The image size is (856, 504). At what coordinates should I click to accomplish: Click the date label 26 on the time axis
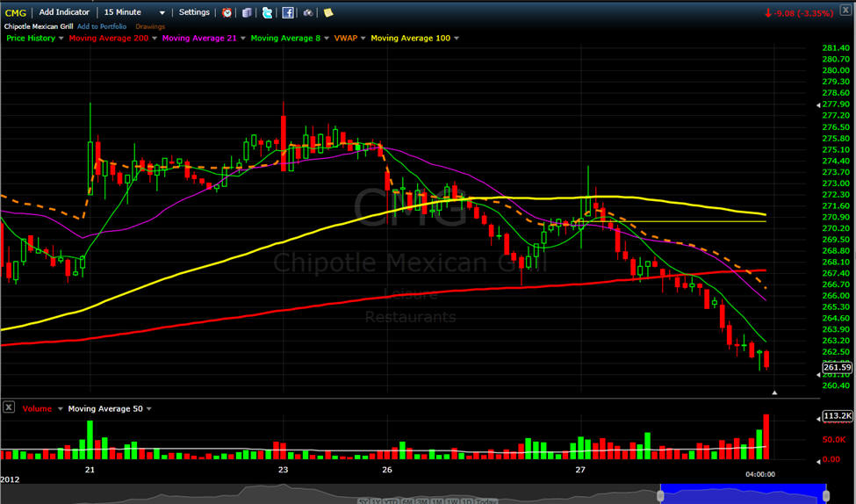[387, 470]
